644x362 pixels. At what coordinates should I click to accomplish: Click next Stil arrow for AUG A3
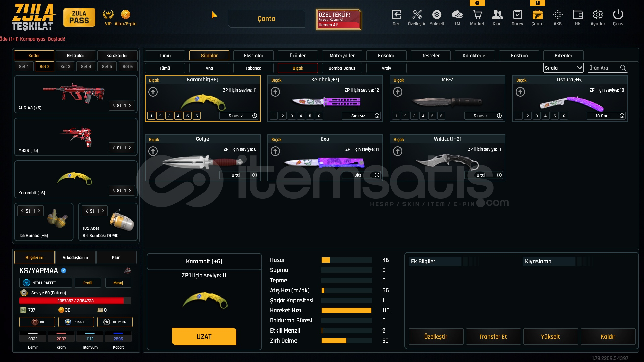(x=130, y=105)
